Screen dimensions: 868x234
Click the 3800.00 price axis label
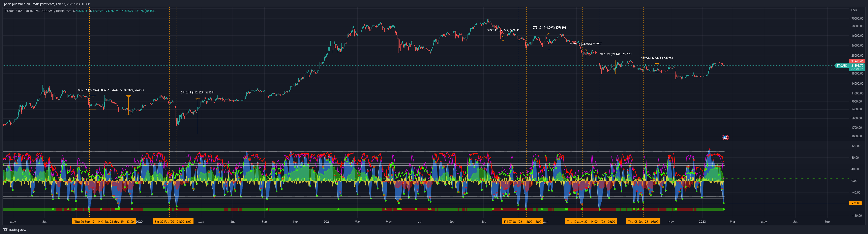(x=857, y=137)
